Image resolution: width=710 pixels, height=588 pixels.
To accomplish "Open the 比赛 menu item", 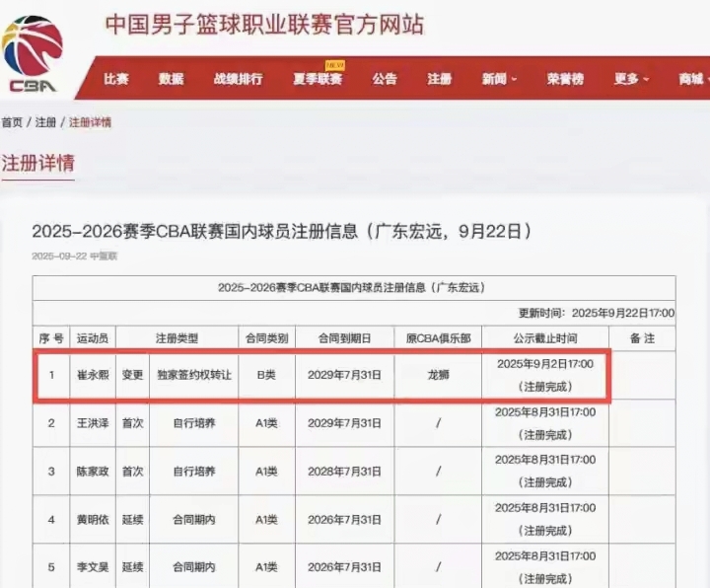I will (x=116, y=79).
